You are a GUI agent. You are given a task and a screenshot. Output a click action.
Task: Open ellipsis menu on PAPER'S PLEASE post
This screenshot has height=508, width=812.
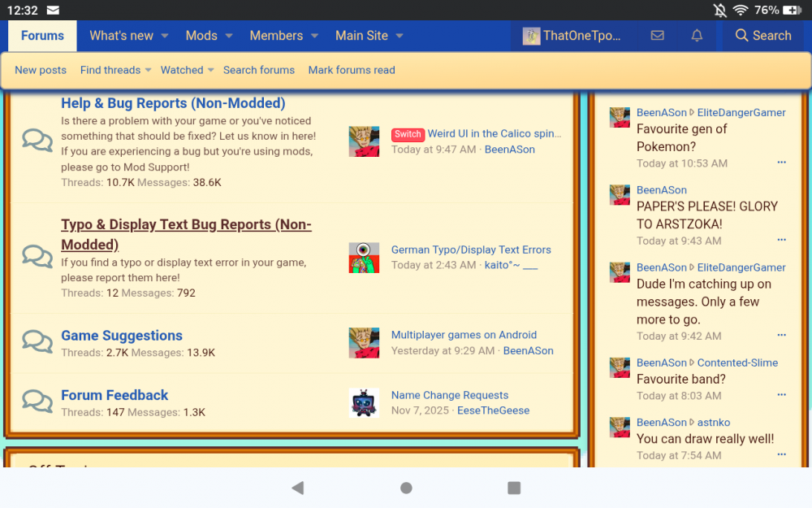(x=781, y=241)
